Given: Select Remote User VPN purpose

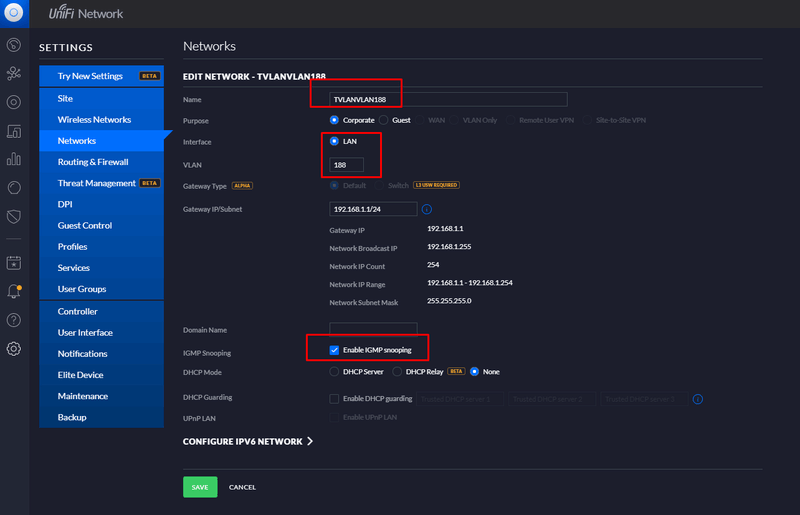Looking at the screenshot, I should pos(511,120).
